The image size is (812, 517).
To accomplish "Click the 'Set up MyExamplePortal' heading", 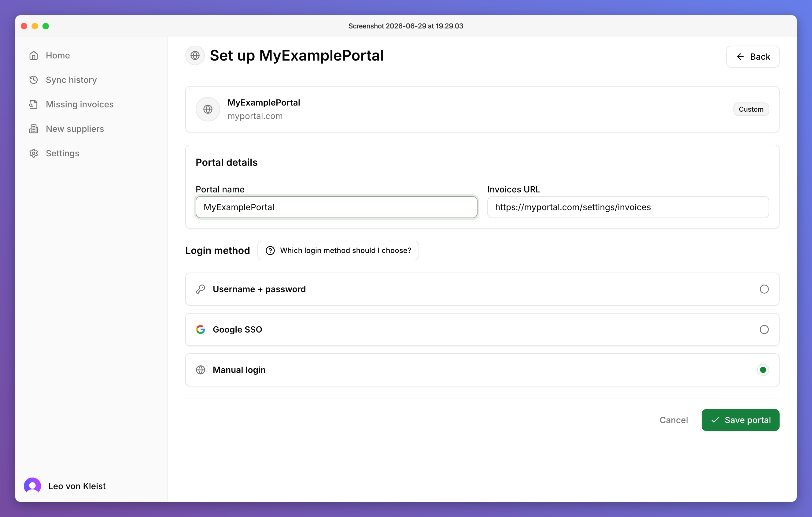I will (x=297, y=55).
